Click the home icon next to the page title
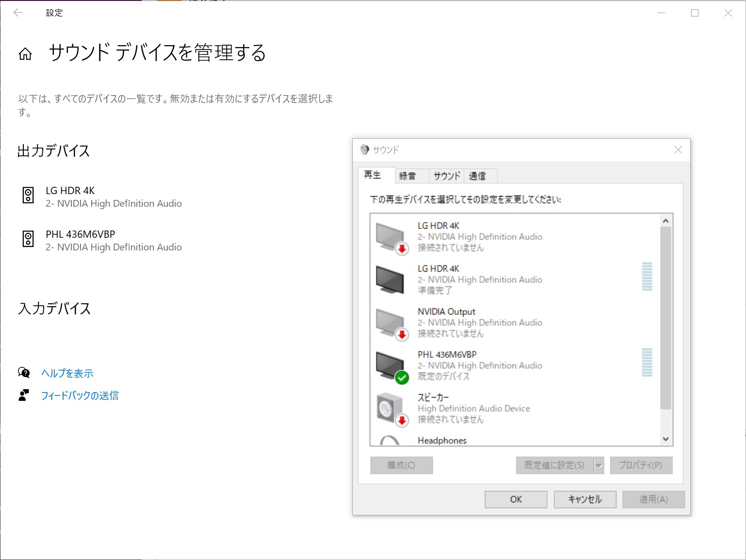This screenshot has height=560, width=746. [x=25, y=53]
